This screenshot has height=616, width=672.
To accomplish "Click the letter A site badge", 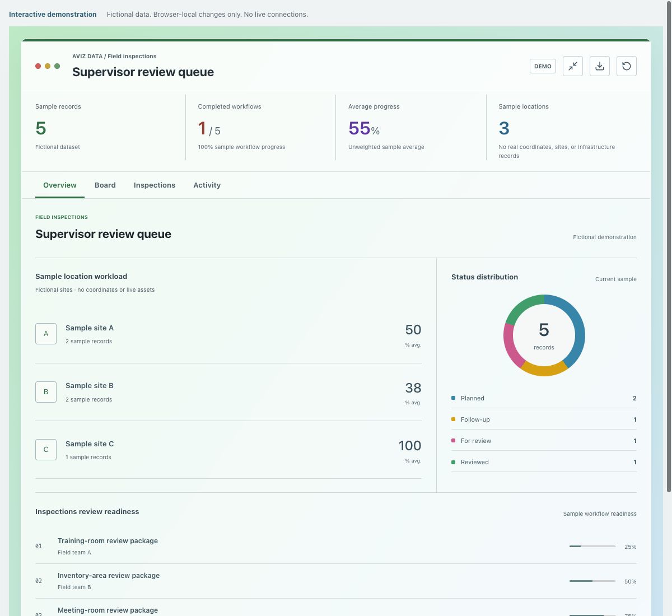I will [x=46, y=334].
